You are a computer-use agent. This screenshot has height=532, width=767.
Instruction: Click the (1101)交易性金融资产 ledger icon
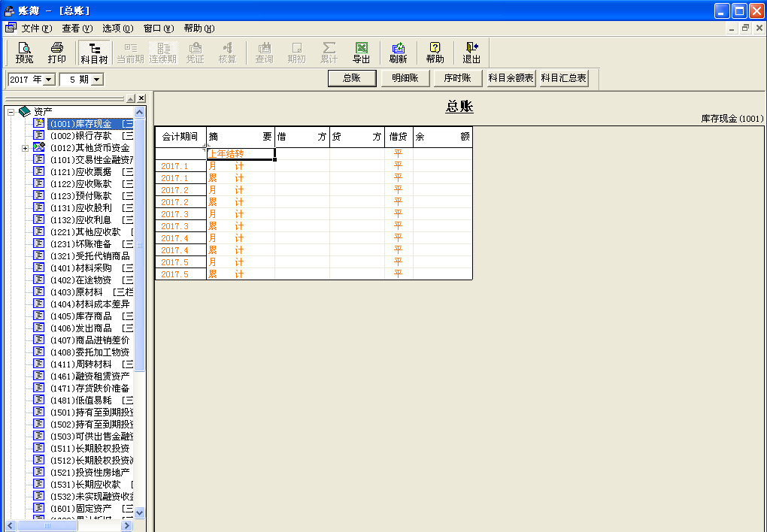click(38, 159)
